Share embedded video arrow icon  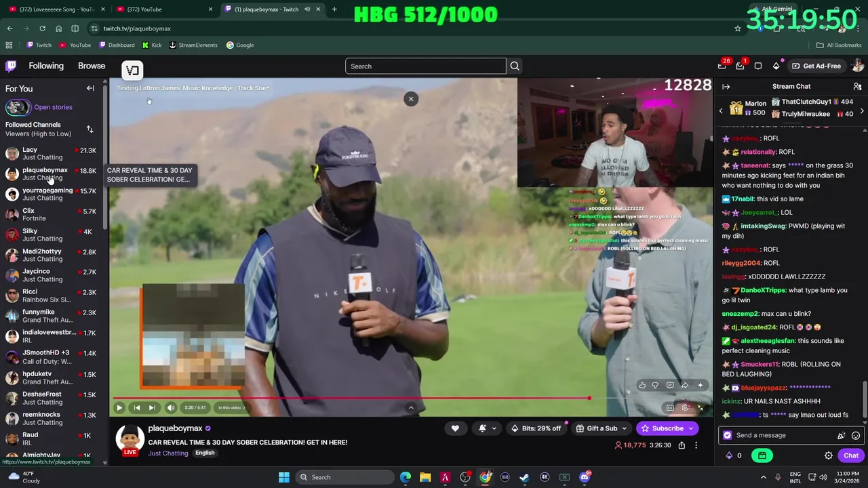(x=685, y=386)
